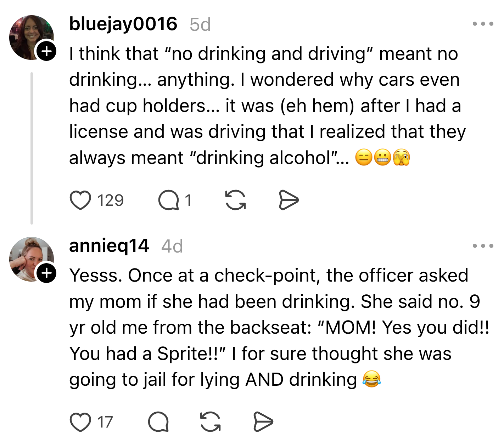504x447 pixels.
Task: Repost bluejay0016's comment
Action: (x=235, y=200)
